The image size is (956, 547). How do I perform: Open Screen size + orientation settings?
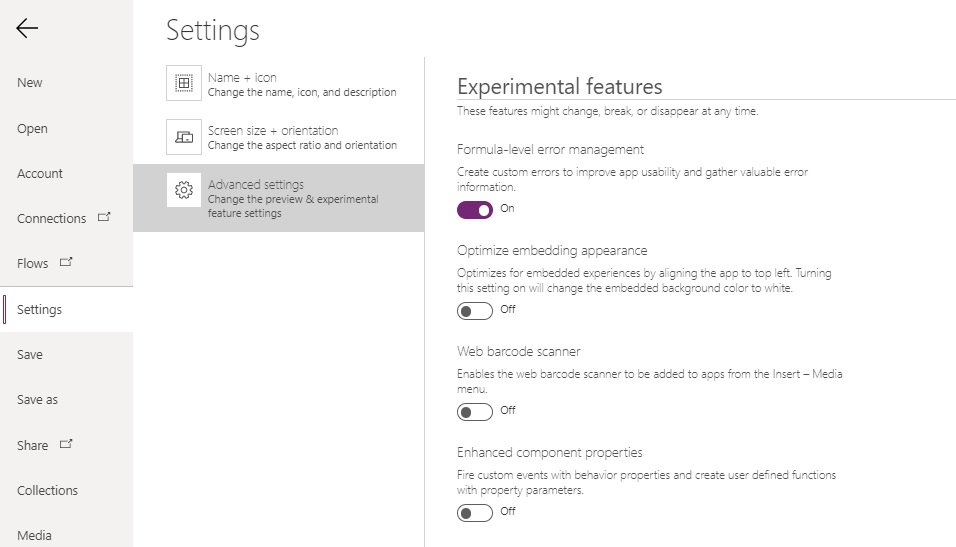pos(279,137)
